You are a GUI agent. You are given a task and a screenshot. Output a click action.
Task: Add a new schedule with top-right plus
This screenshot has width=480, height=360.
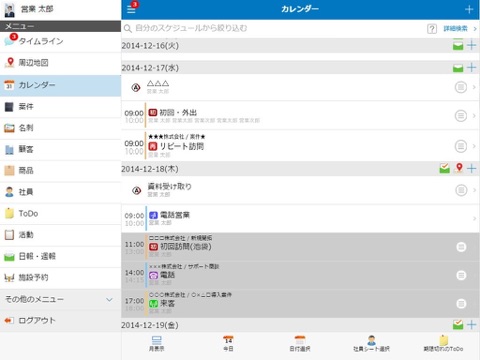(469, 9)
